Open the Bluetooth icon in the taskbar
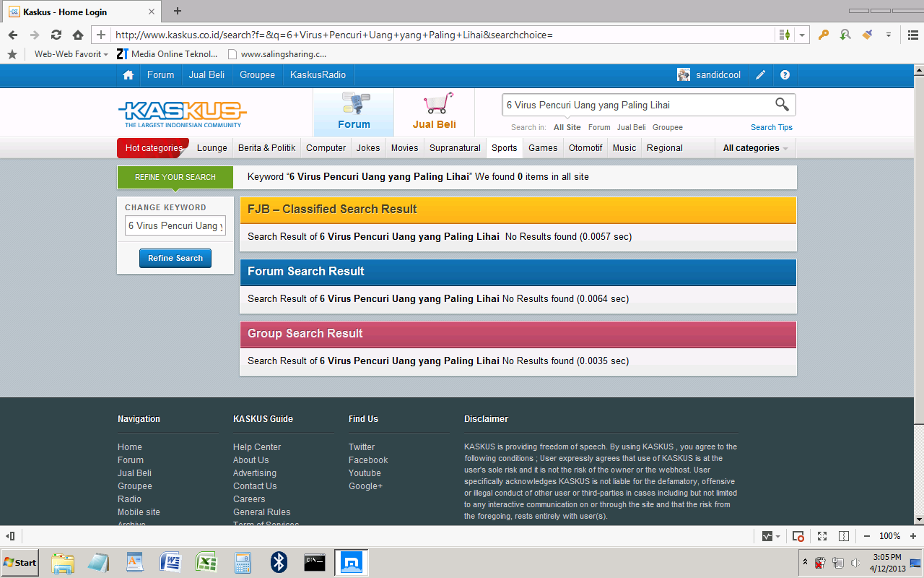The height and width of the screenshot is (578, 924). click(x=279, y=562)
